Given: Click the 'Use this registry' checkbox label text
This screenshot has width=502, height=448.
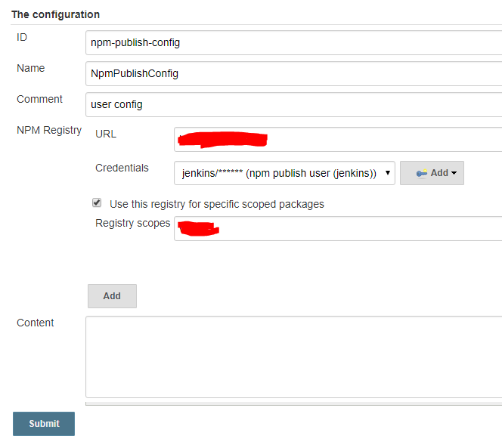Looking at the screenshot, I should 217,204.
